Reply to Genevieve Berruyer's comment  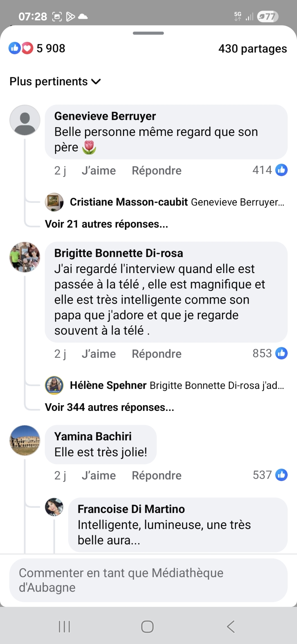click(156, 171)
